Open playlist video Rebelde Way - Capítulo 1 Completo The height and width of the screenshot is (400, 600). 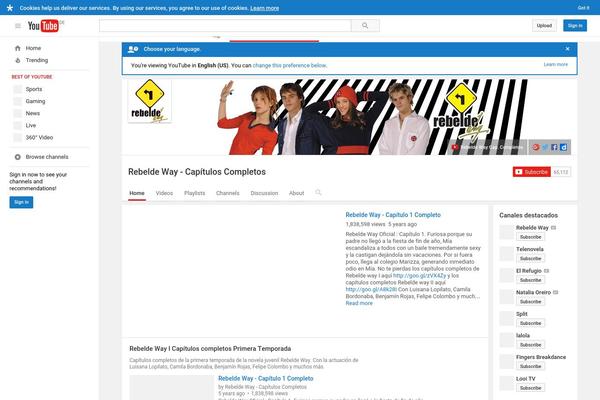tap(266, 378)
